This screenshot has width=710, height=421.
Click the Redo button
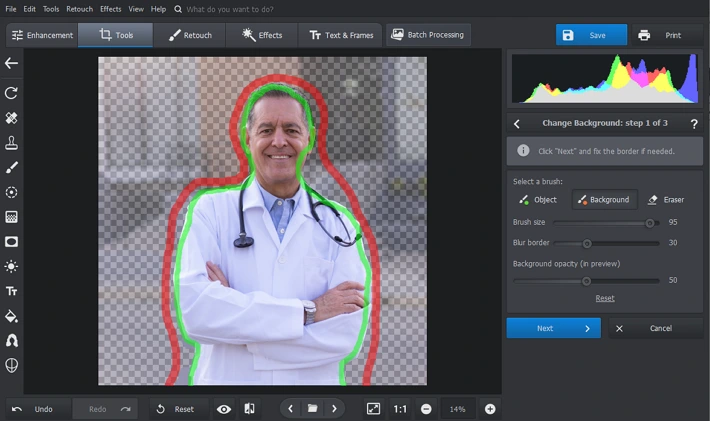[x=105, y=409]
